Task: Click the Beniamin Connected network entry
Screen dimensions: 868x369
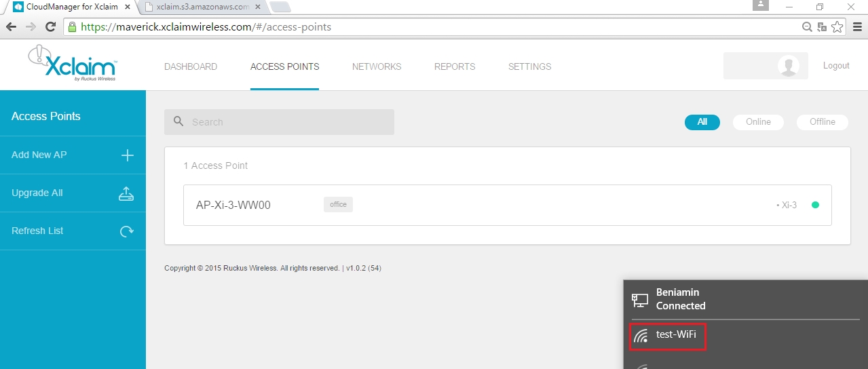Action: pos(745,299)
